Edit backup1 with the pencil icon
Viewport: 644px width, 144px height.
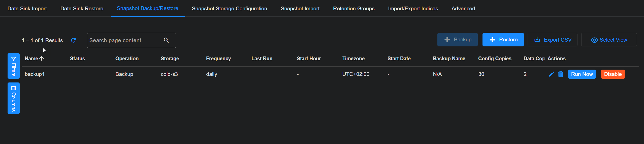pos(551,74)
